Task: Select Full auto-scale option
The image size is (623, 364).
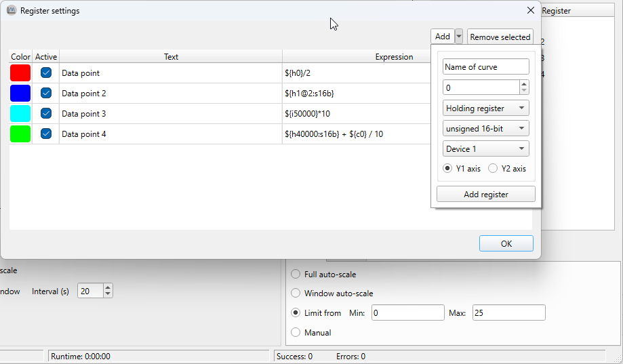Action: point(296,275)
